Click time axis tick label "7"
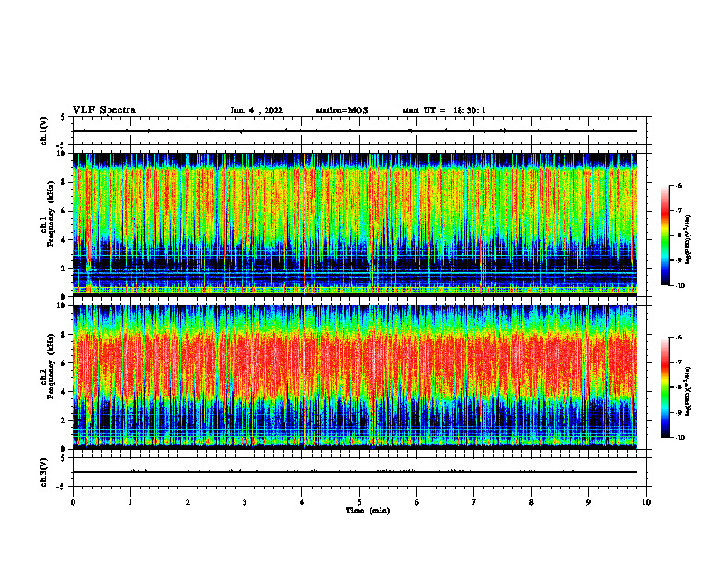Image resolution: width=728 pixels, height=563 pixels. pyautogui.click(x=474, y=502)
